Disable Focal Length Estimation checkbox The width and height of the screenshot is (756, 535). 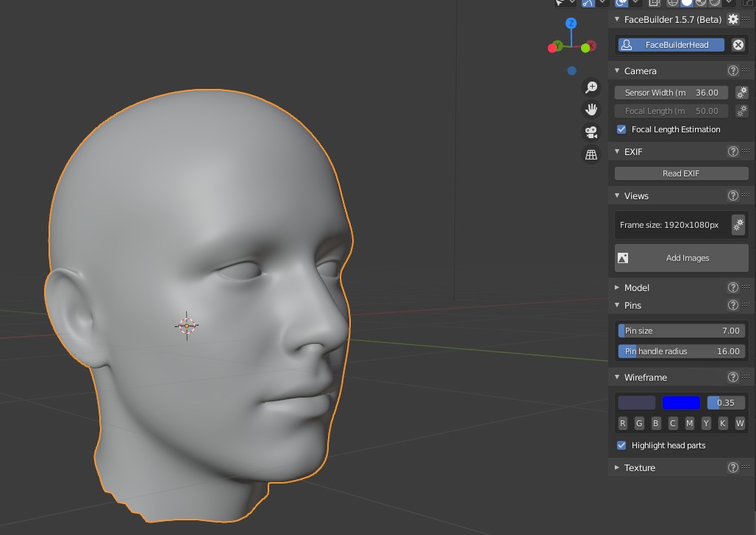click(621, 129)
